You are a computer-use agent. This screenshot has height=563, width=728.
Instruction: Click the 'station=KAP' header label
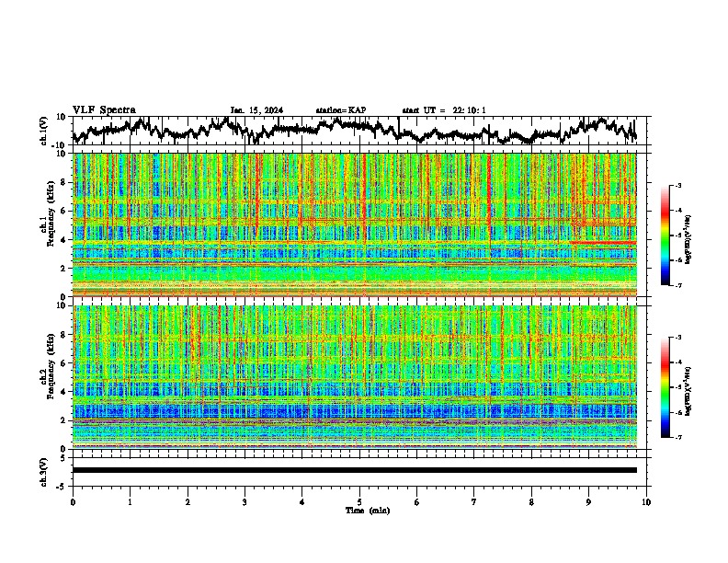pyautogui.click(x=341, y=110)
